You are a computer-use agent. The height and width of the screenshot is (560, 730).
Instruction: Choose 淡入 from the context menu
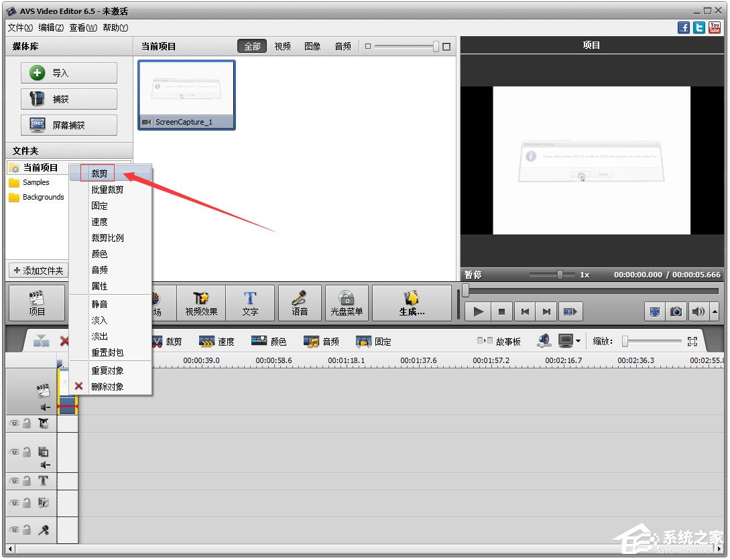(111, 320)
